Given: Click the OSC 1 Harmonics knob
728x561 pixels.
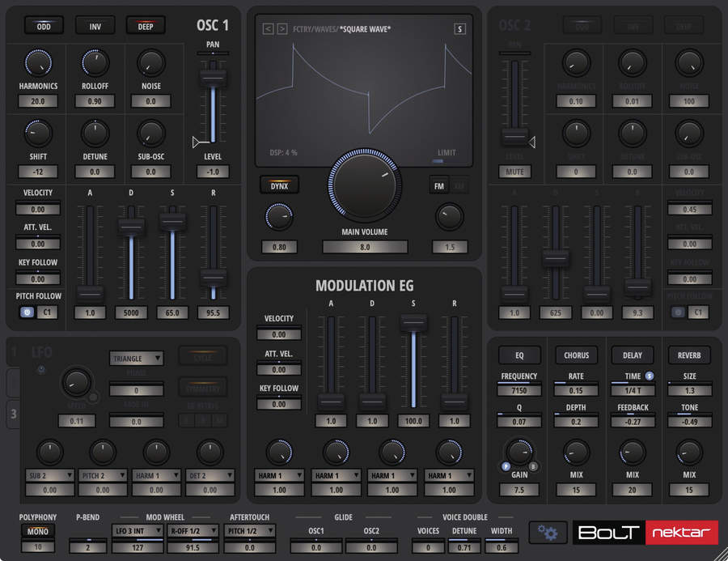Looking at the screenshot, I should coord(38,63).
